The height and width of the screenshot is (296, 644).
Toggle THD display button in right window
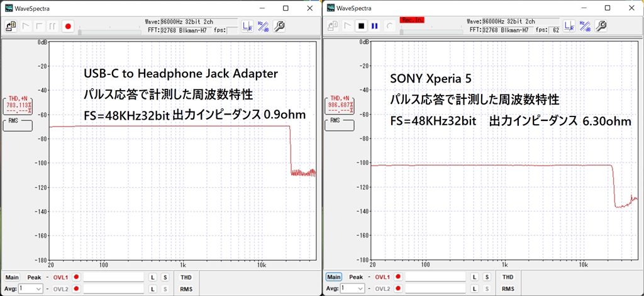pyautogui.click(x=508, y=278)
